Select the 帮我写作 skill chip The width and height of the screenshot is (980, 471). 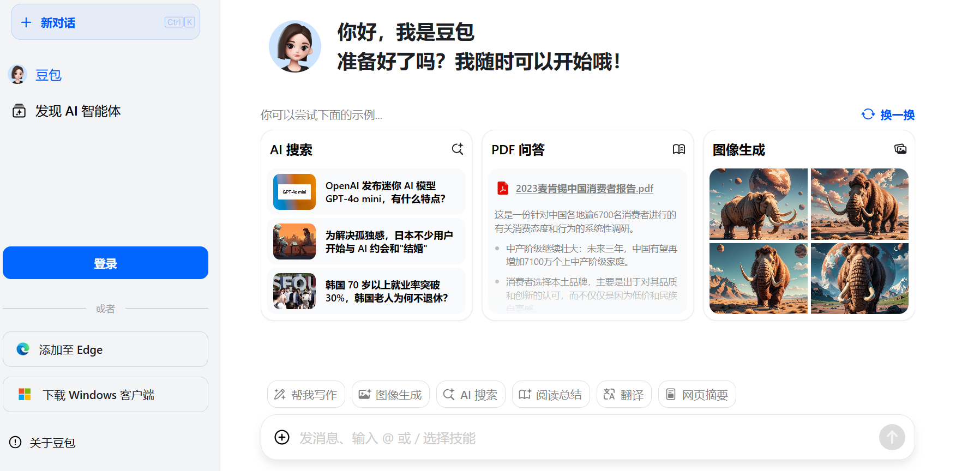click(x=306, y=394)
